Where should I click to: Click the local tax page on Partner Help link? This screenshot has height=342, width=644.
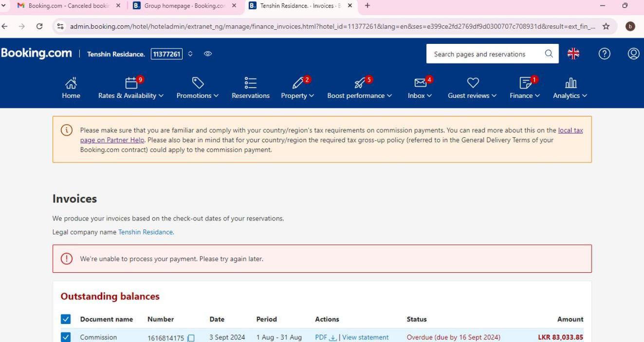tap(331, 135)
